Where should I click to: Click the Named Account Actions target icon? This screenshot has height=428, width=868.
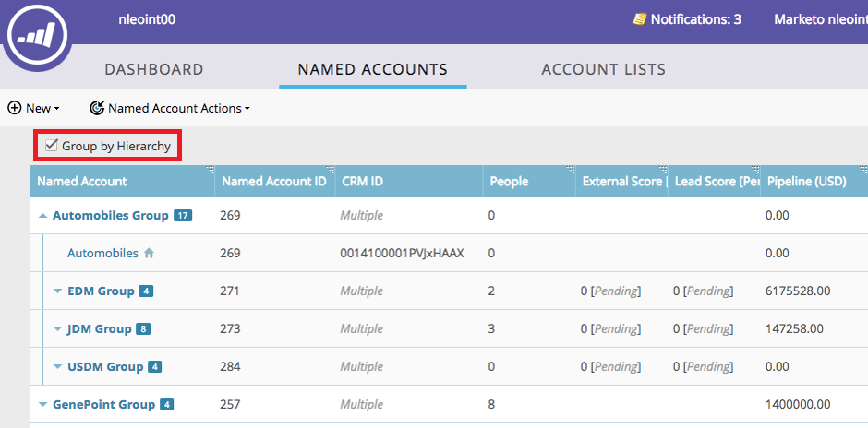click(97, 108)
